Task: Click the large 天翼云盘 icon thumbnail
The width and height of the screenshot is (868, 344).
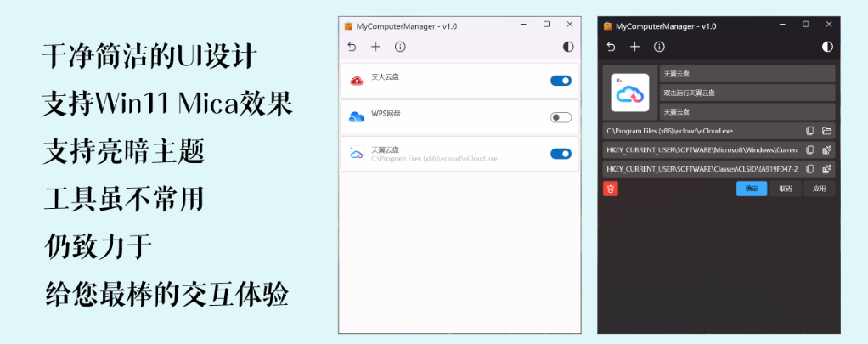Action: click(630, 93)
